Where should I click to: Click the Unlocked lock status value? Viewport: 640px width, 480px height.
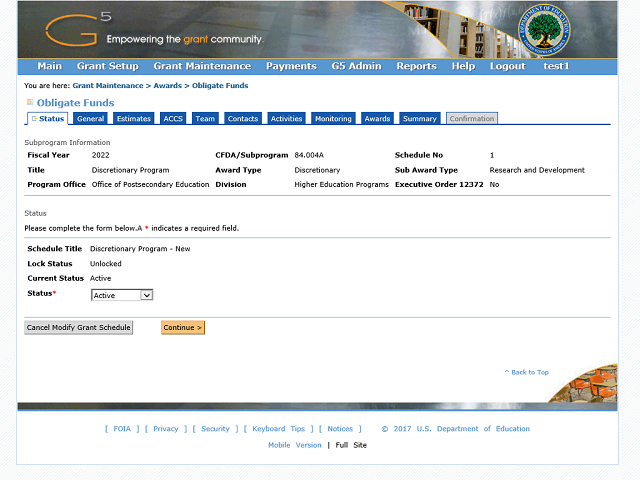point(106,264)
